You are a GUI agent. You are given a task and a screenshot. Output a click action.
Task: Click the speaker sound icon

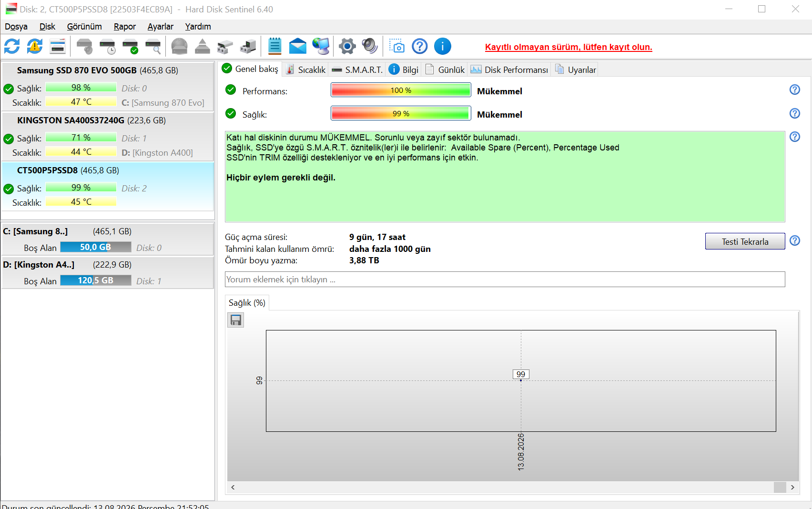click(370, 46)
